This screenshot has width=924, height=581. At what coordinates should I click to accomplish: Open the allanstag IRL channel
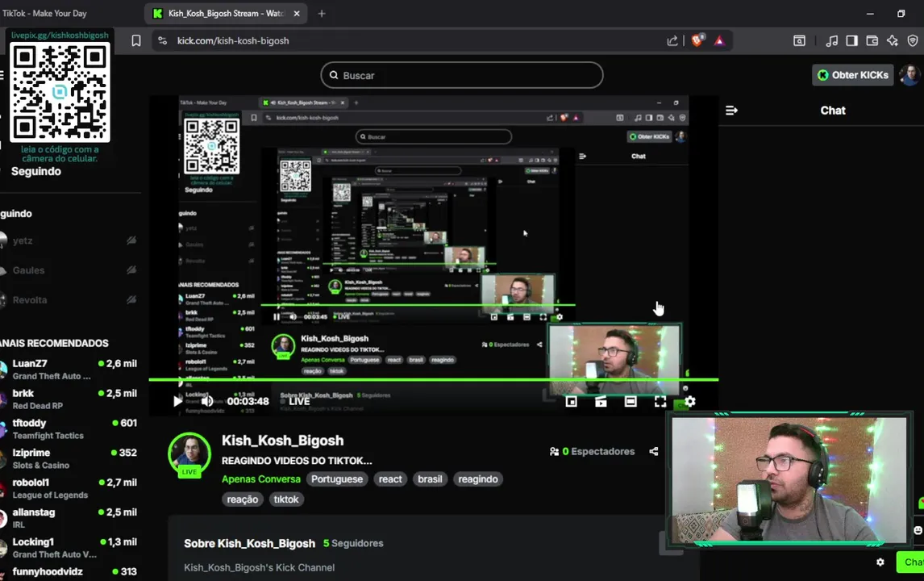[x=69, y=518]
